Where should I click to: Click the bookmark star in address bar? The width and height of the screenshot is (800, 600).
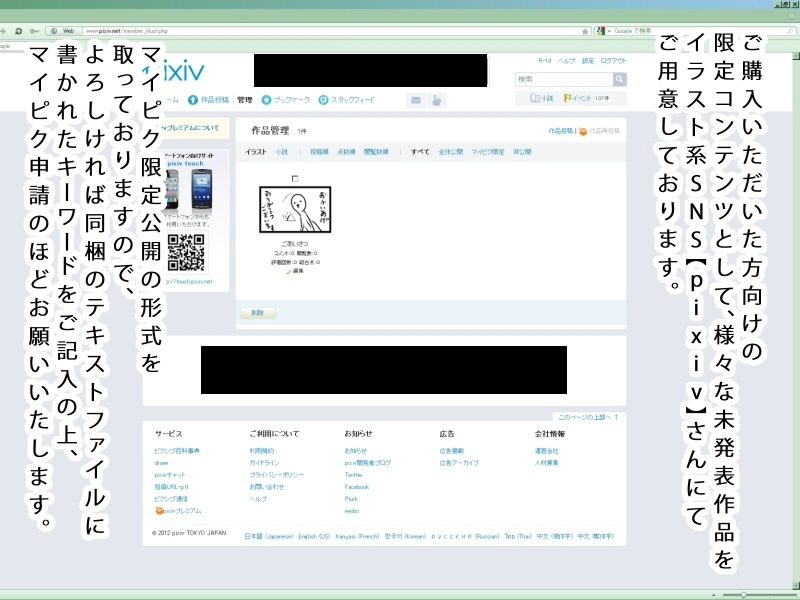tap(585, 31)
